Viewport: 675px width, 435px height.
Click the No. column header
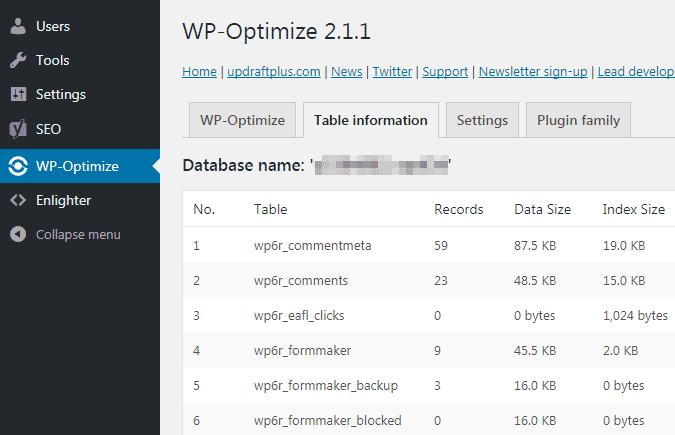(x=204, y=209)
